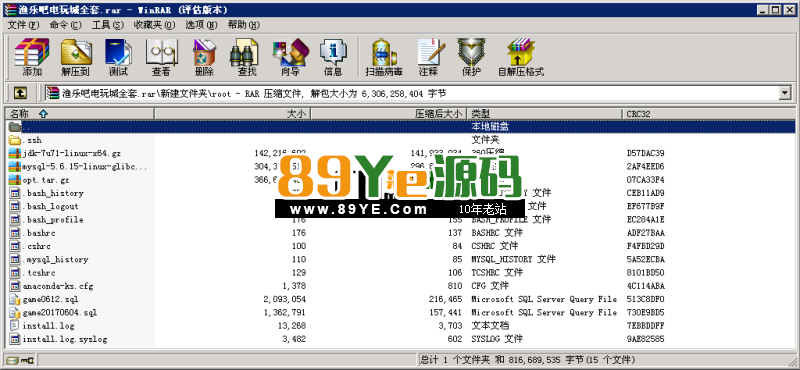Run the 测试 (Test) archive tool
This screenshot has width=800, height=370.
point(118,57)
